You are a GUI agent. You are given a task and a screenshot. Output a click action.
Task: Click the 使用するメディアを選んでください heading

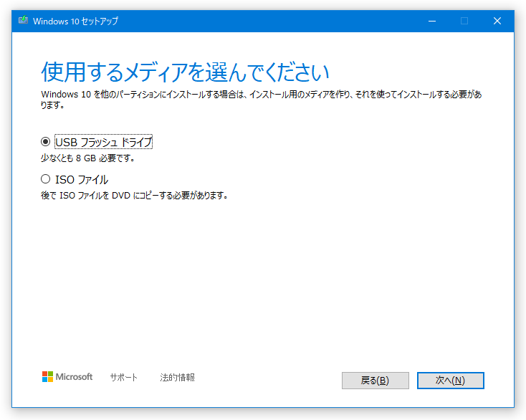185,72
